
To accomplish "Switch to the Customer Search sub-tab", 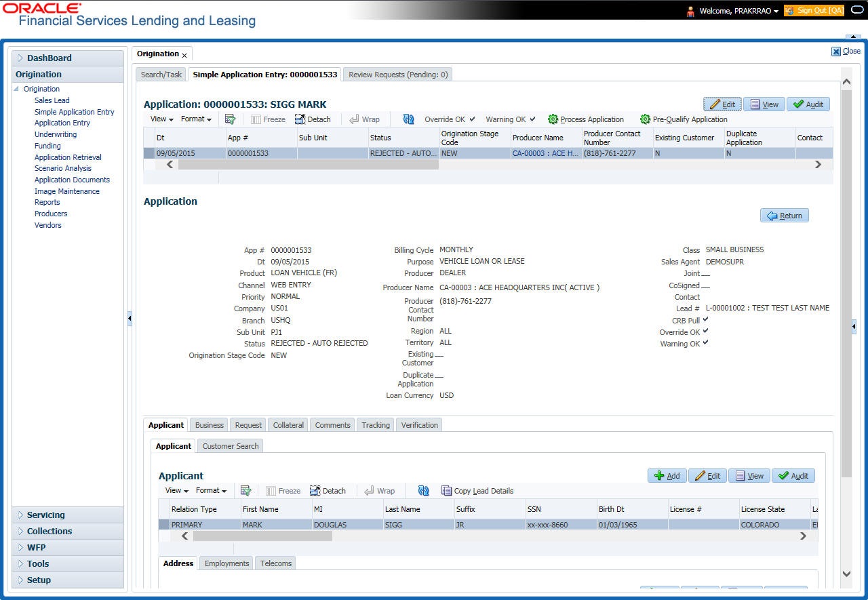I will (231, 446).
